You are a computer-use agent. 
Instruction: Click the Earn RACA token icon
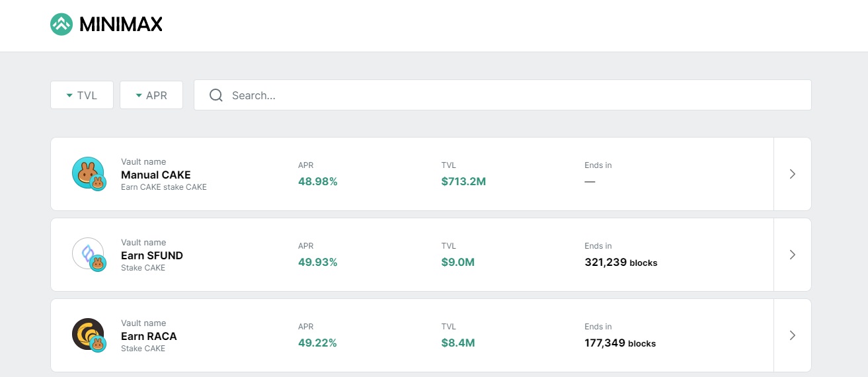[89, 335]
